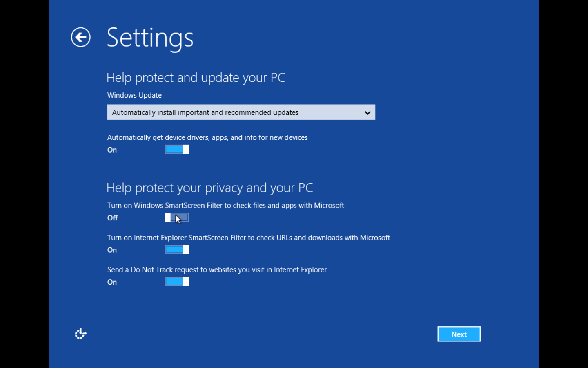Click the Next button
This screenshot has width=588, height=368.
click(459, 334)
